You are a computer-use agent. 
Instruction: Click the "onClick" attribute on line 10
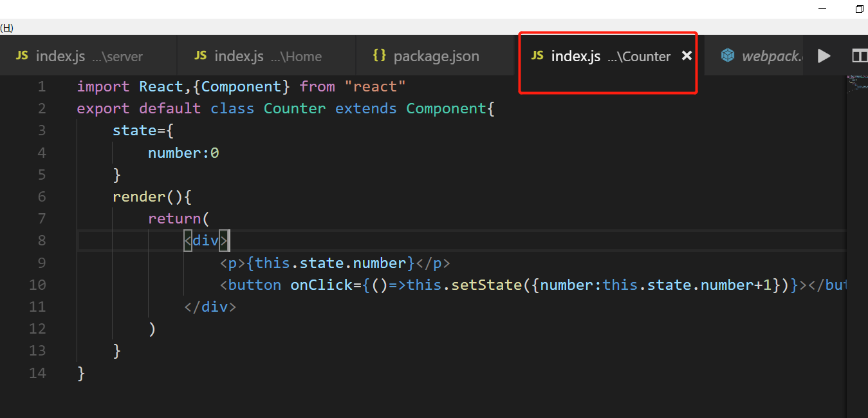321,285
